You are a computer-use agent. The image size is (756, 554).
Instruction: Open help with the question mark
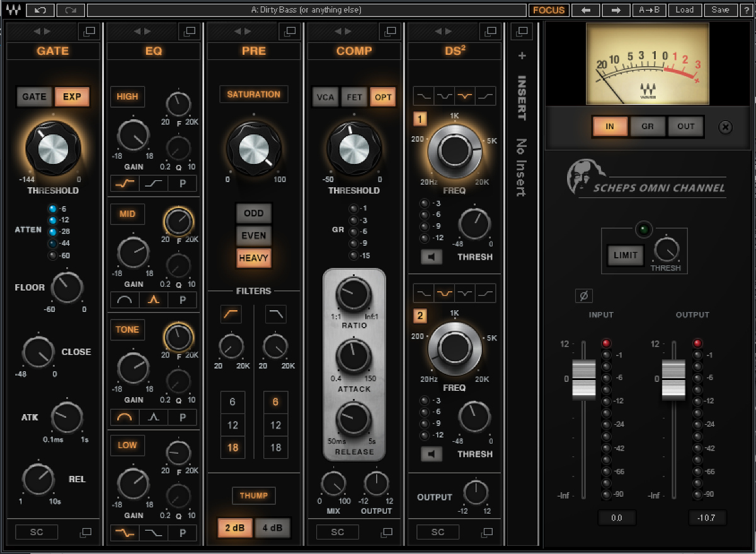[745, 10]
